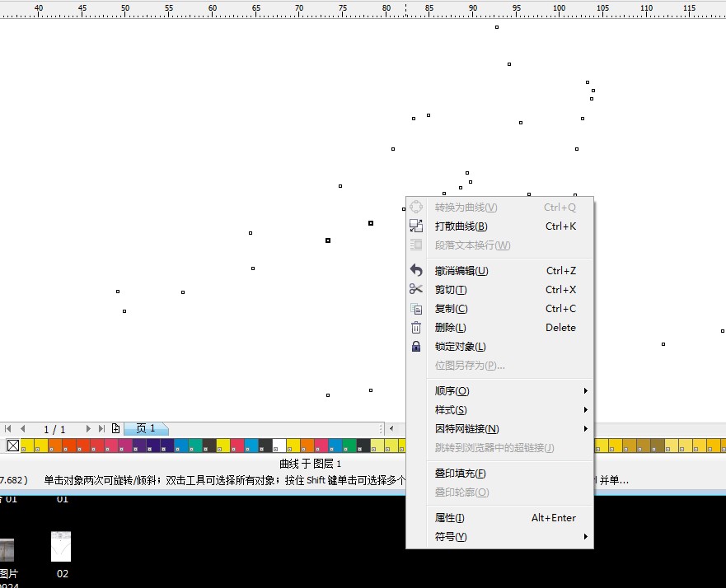Expand the arrow next to 符号
The width and height of the screenshot is (726, 588).
586,537
